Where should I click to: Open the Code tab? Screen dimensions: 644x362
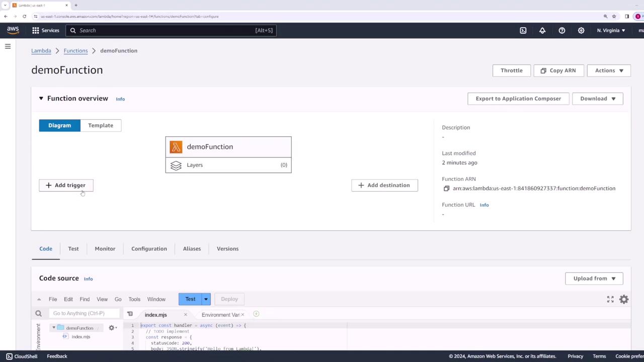pyautogui.click(x=46, y=249)
